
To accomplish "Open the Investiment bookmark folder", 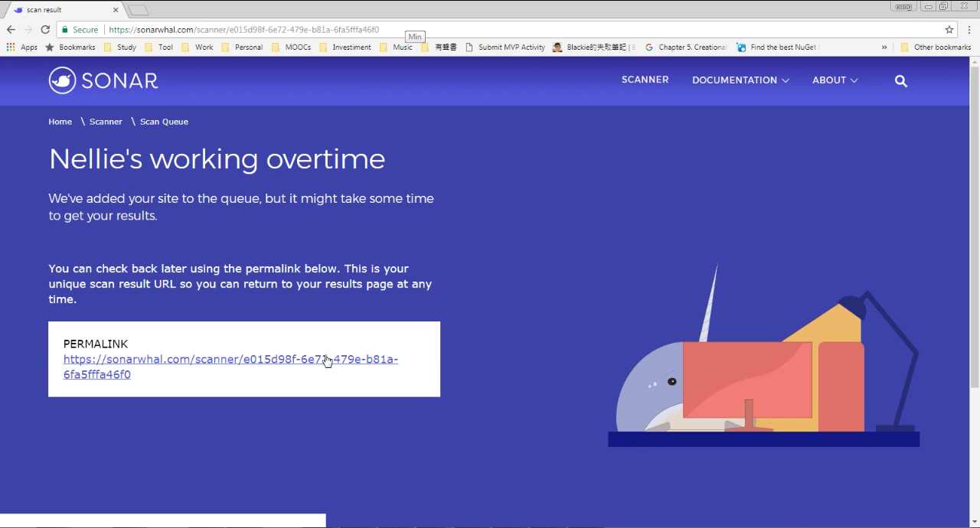I will pyautogui.click(x=345, y=47).
